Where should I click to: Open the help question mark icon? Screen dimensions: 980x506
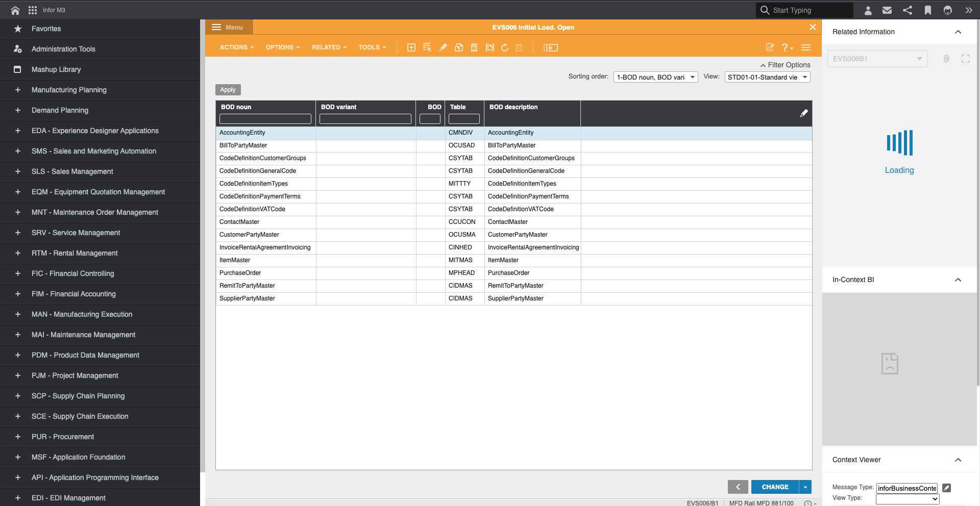(x=786, y=47)
